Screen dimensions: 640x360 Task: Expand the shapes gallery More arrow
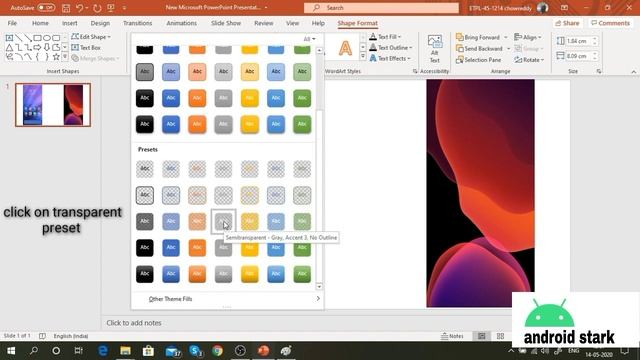point(64,57)
